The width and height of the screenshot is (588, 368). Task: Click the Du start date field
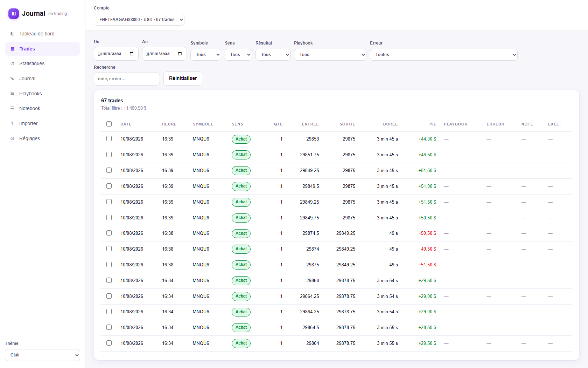pyautogui.click(x=116, y=54)
